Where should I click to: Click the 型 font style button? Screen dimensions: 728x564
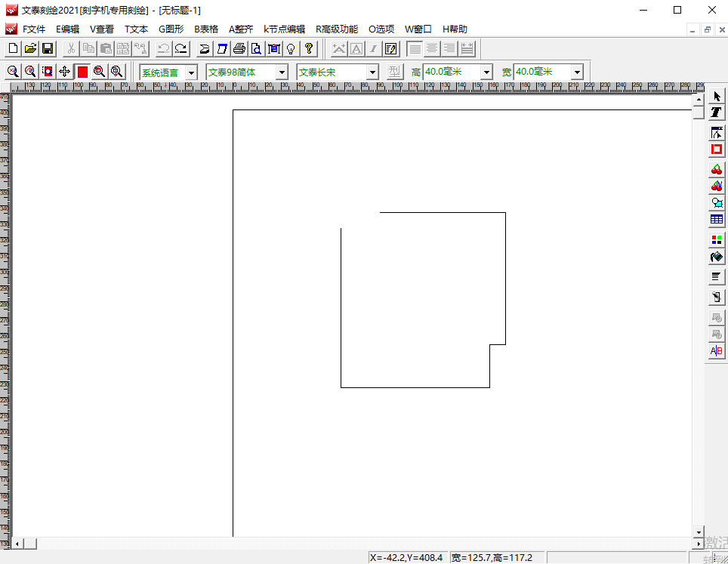395,72
